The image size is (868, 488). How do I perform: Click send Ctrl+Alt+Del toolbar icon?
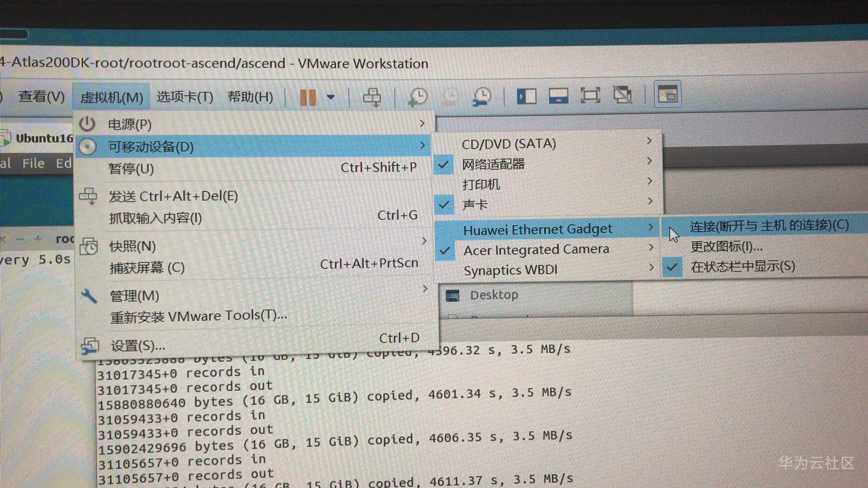[372, 97]
